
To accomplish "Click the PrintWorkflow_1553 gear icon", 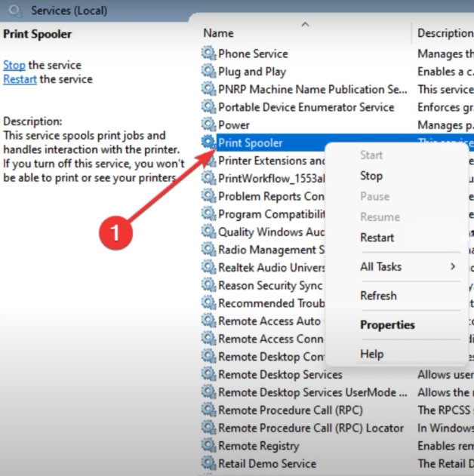I will tap(208, 178).
